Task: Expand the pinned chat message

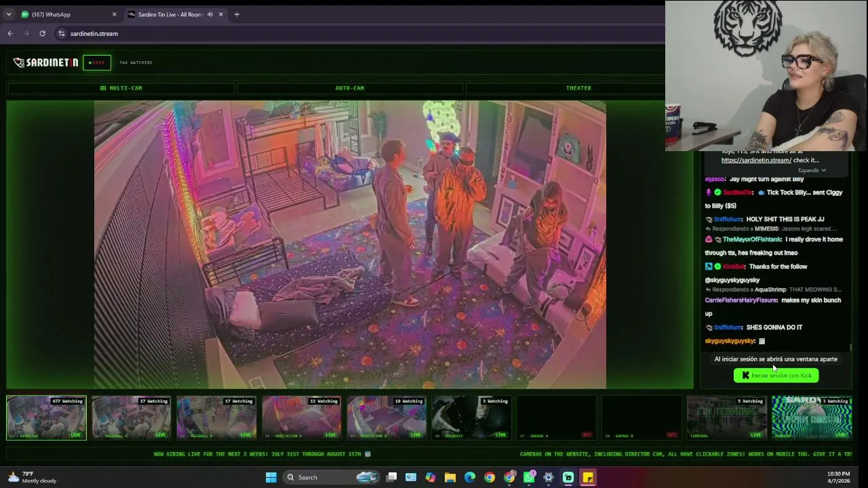Action: click(x=812, y=170)
